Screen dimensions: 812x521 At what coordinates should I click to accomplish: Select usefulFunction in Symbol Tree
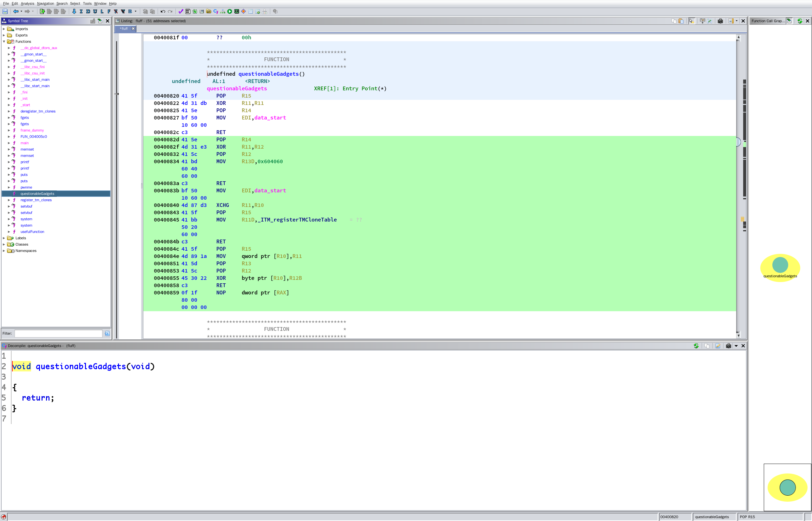point(32,232)
